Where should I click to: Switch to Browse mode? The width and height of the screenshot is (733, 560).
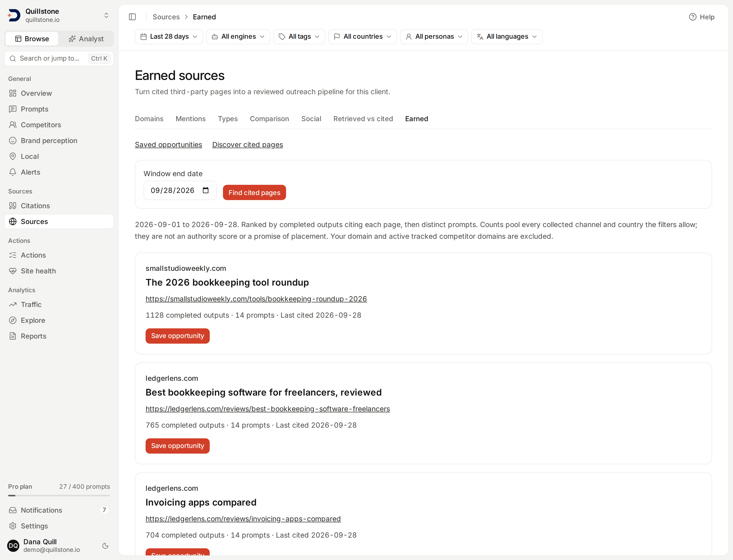click(32, 39)
